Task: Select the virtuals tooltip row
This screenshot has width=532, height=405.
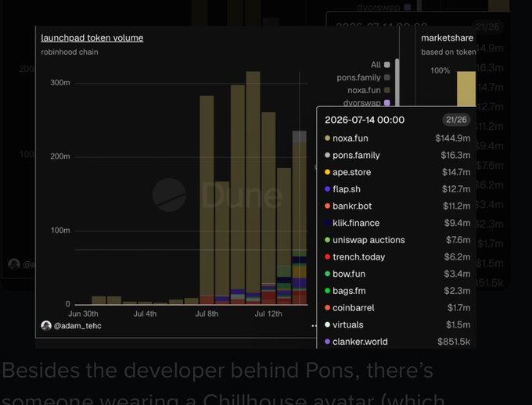Action: [397, 325]
